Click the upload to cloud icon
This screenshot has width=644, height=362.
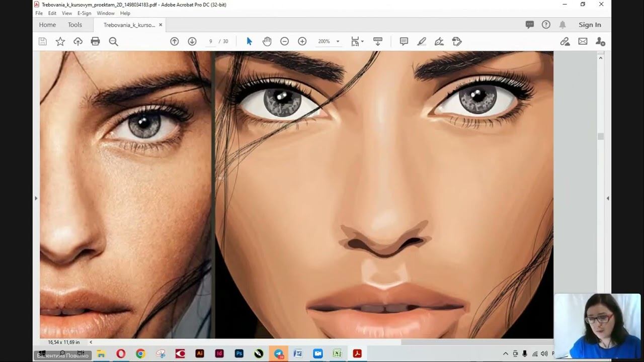78,41
